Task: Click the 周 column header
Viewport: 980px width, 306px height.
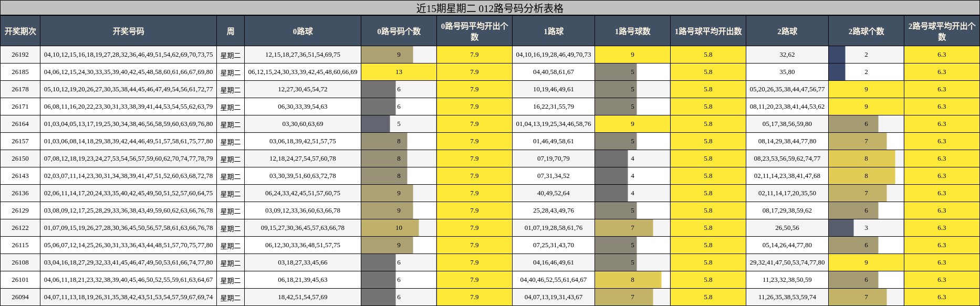Action: coord(230,31)
